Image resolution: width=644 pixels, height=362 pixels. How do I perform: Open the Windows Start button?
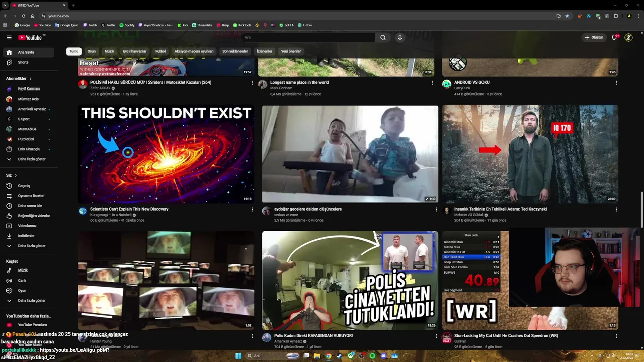238,356
